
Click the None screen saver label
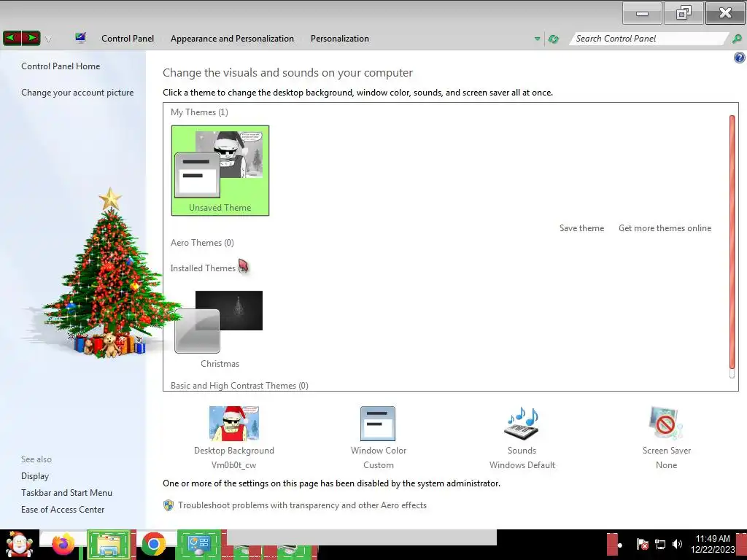tap(666, 464)
